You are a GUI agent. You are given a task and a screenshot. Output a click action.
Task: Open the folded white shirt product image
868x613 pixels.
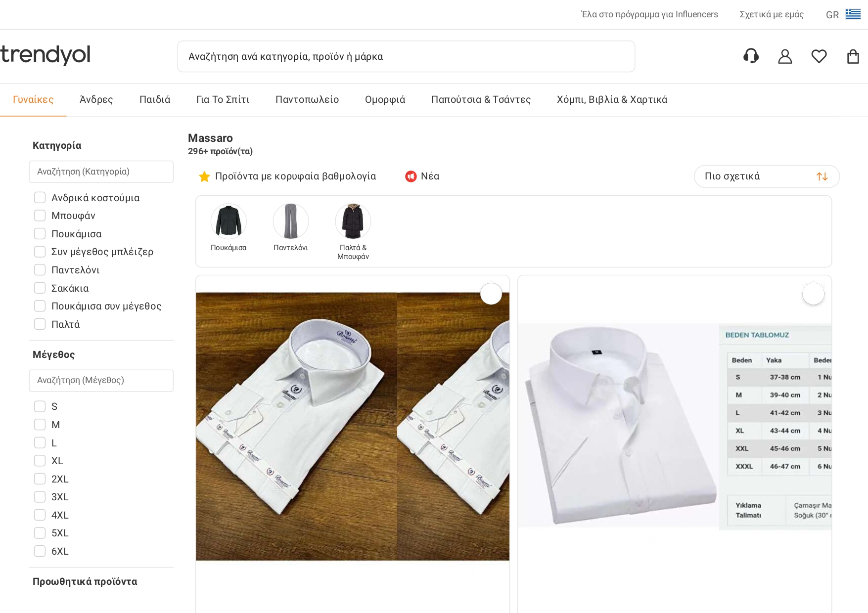(352, 426)
